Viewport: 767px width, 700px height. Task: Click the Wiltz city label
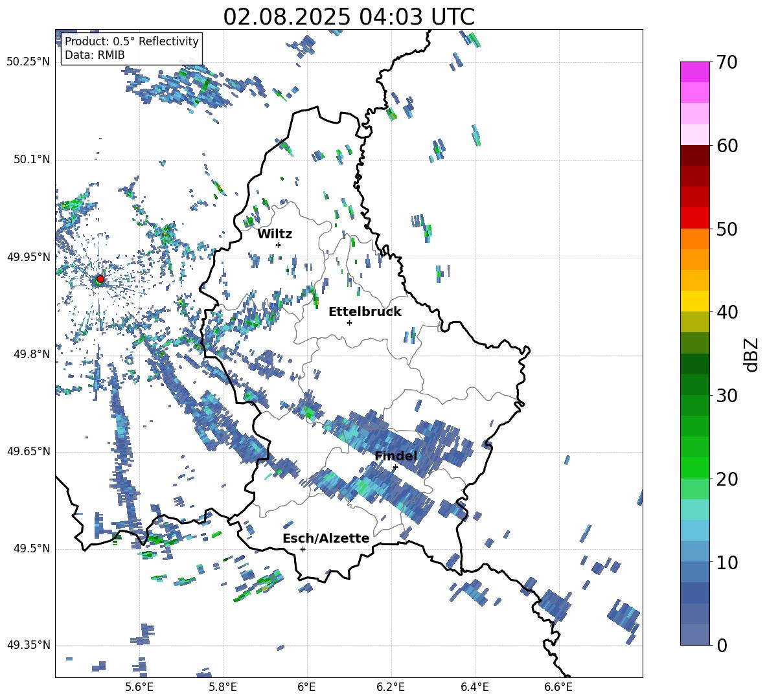275,234
